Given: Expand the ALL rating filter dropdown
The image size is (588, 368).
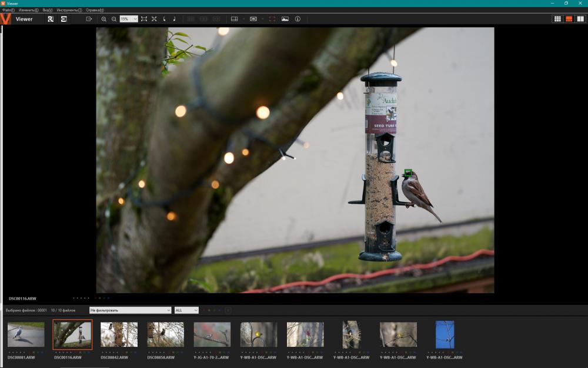Looking at the screenshot, I should pyautogui.click(x=186, y=310).
